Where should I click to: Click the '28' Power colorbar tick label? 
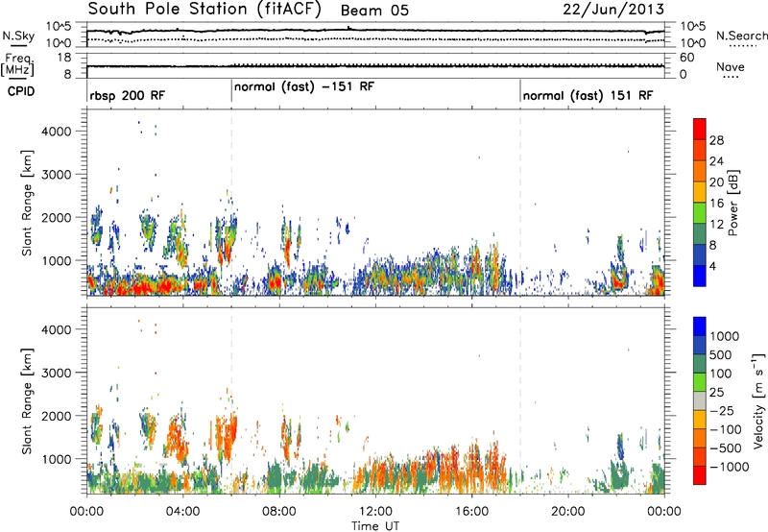click(x=716, y=140)
